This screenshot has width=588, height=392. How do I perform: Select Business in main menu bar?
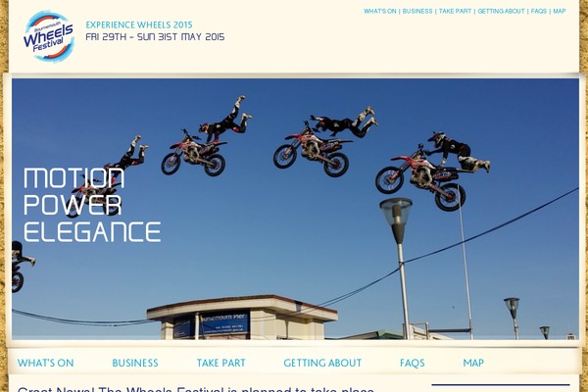click(x=135, y=363)
